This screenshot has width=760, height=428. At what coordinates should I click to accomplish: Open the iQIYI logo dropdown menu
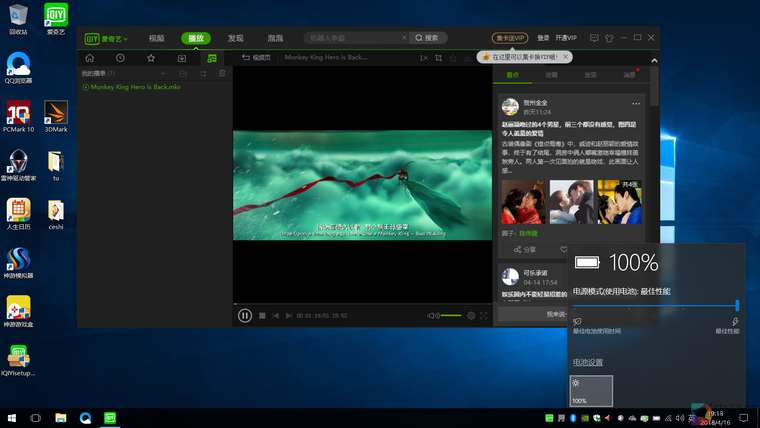(x=106, y=38)
